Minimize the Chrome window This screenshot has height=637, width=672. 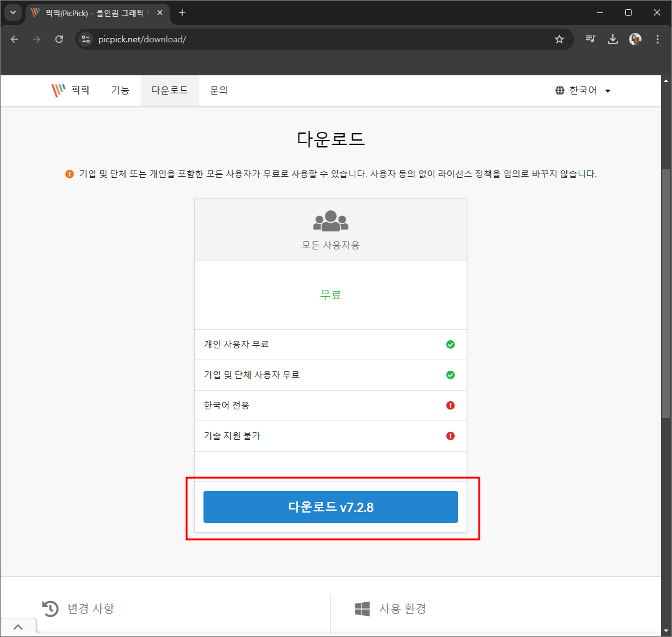pyautogui.click(x=600, y=13)
